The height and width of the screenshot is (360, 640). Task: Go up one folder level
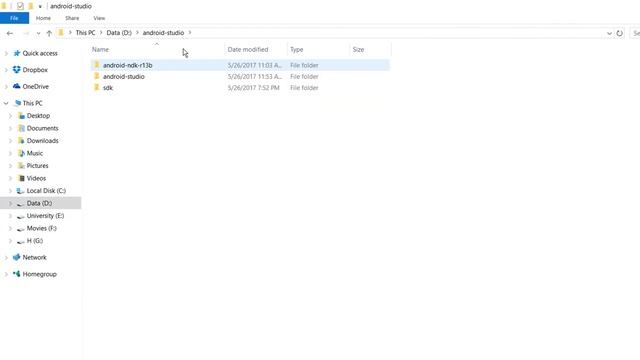click(49, 33)
